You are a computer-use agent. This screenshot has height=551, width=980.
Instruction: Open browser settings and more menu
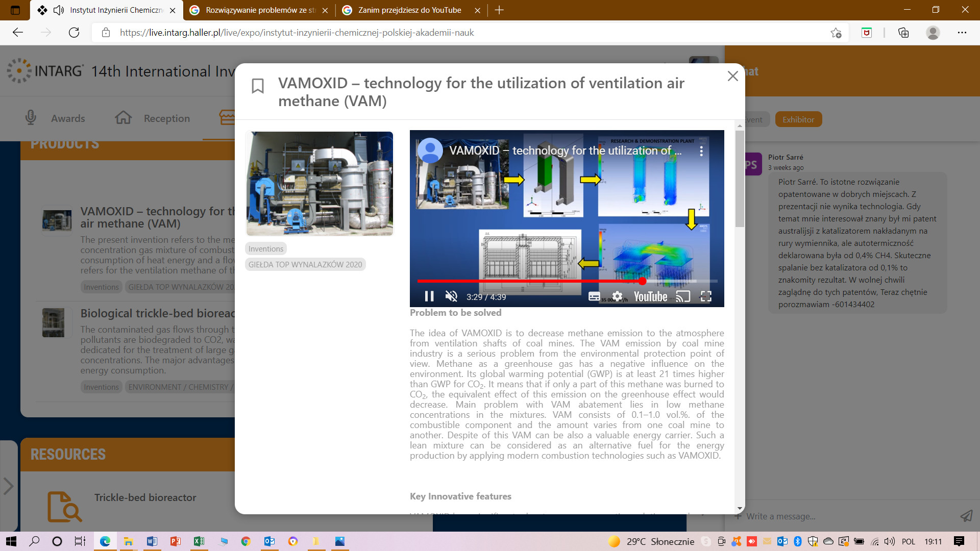coord(962,33)
